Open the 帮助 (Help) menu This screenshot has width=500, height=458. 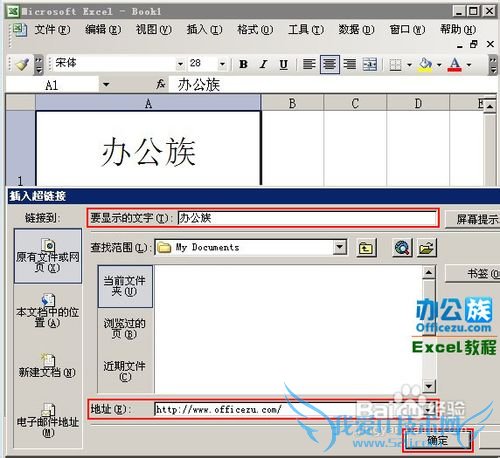pyautogui.click(x=458, y=30)
